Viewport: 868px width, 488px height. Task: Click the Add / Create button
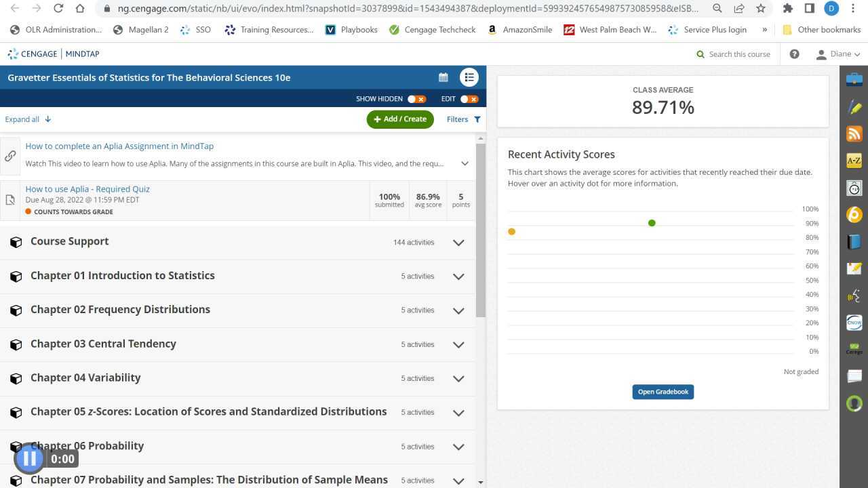(400, 119)
